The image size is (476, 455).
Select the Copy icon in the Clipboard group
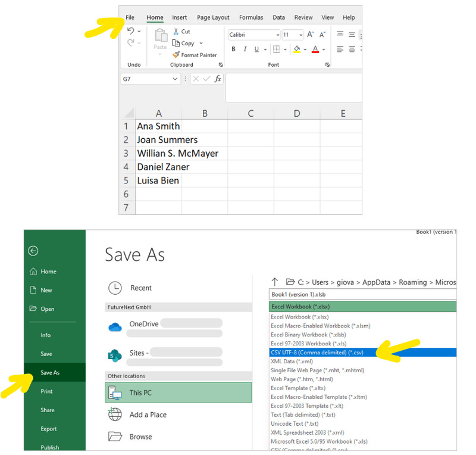(175, 43)
